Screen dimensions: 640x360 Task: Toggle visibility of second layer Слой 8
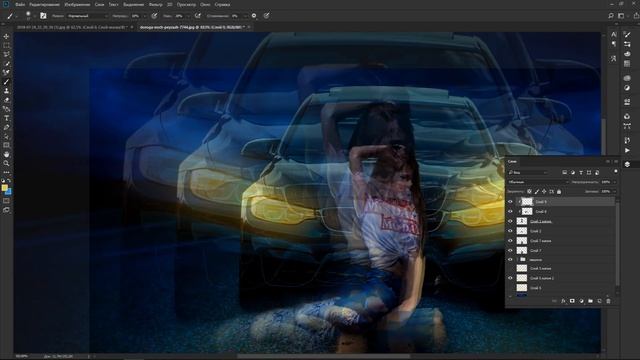pos(510,211)
